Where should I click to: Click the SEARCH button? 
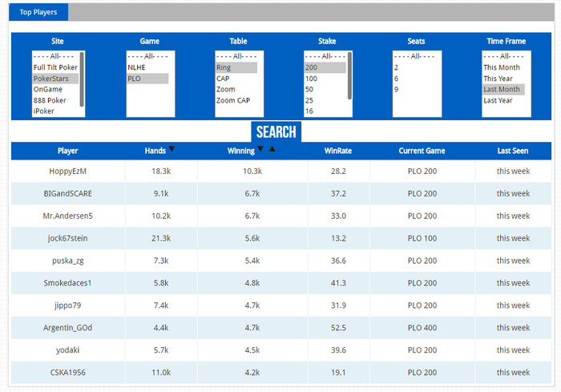click(276, 131)
